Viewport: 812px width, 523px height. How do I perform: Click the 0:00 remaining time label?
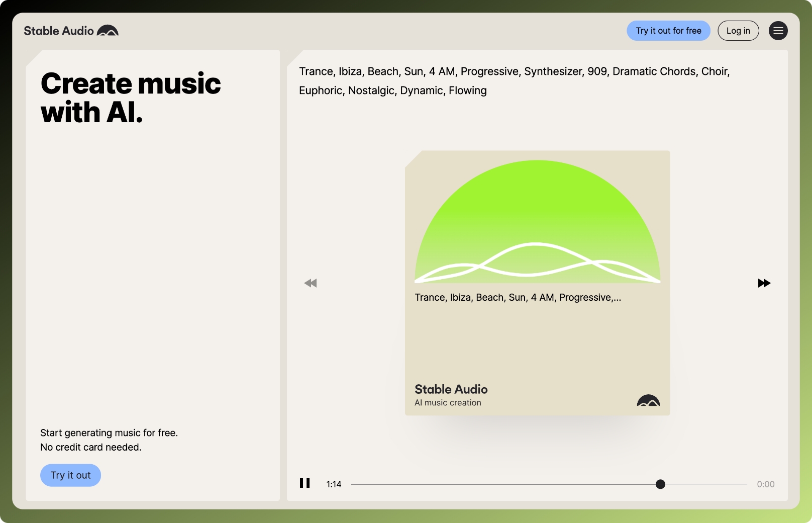(765, 484)
